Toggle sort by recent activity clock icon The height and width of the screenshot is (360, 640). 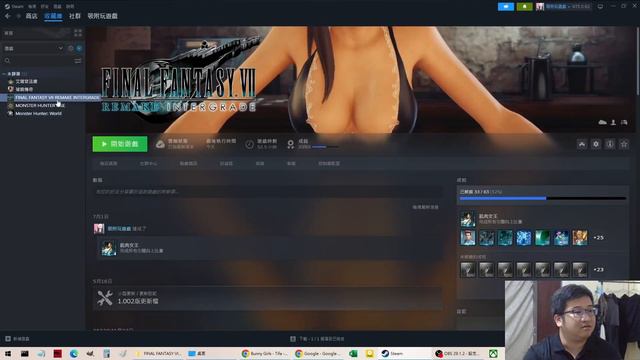(x=71, y=48)
